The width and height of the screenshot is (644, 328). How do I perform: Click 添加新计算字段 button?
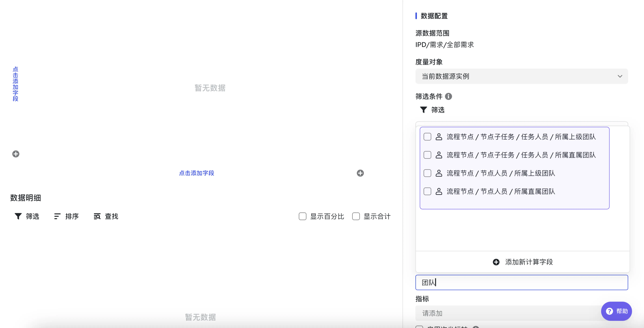523,262
